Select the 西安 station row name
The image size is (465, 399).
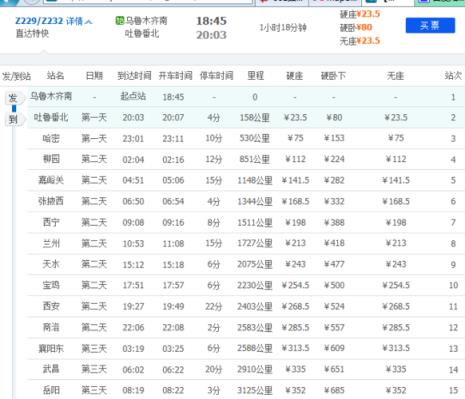click(51, 306)
